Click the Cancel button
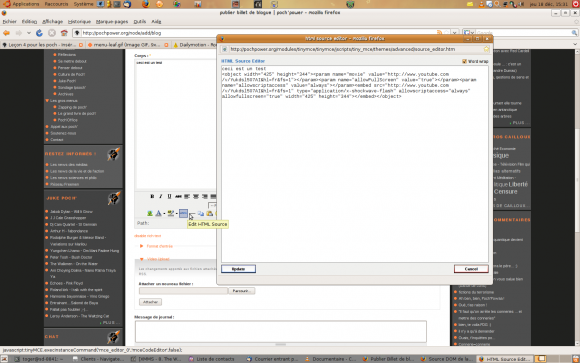 [471, 269]
